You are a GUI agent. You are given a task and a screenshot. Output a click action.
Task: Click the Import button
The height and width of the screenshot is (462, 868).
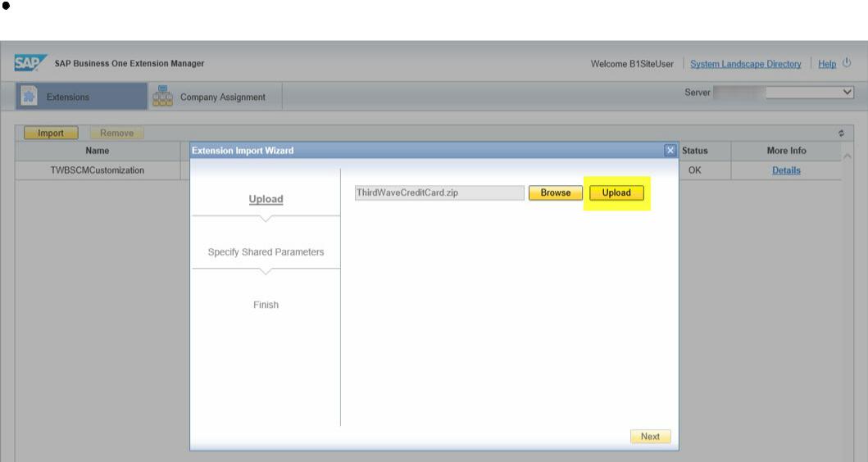(x=51, y=133)
